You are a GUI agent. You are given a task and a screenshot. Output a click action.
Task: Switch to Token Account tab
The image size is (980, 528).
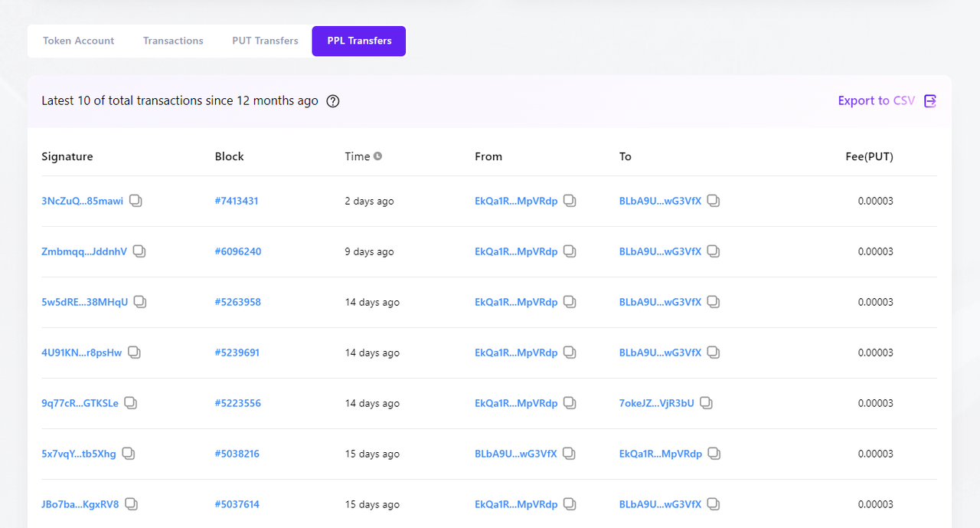[78, 41]
